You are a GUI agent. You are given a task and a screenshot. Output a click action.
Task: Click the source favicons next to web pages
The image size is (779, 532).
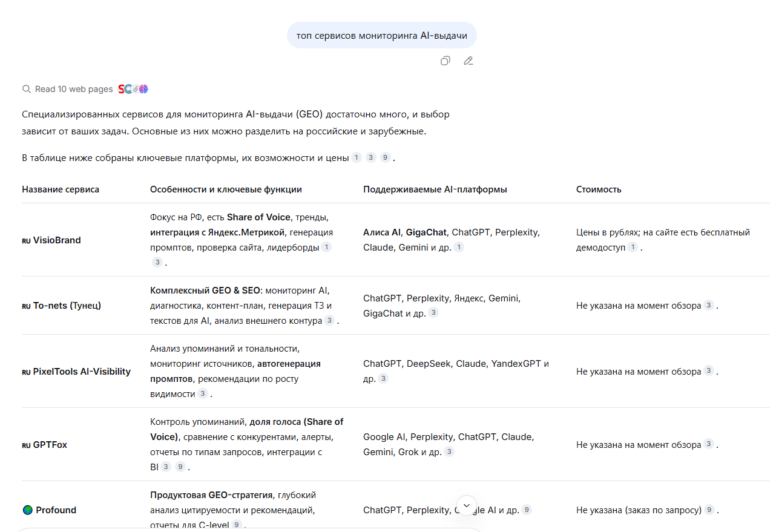pyautogui.click(x=133, y=89)
